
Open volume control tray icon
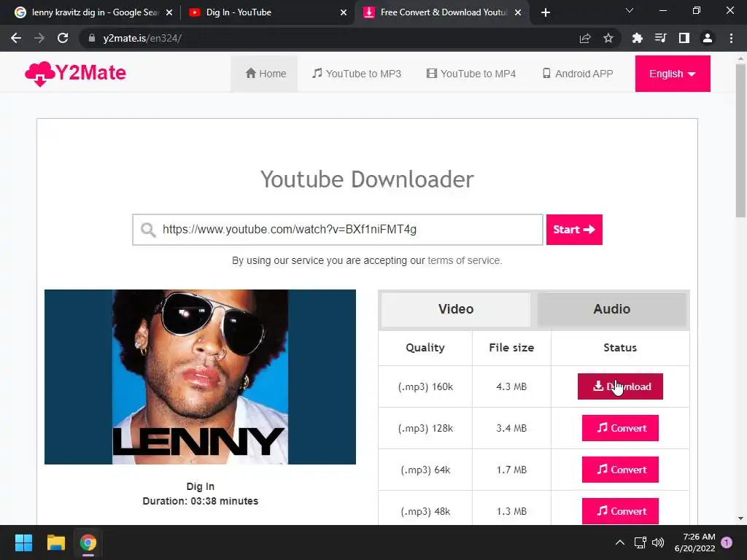[658, 542]
